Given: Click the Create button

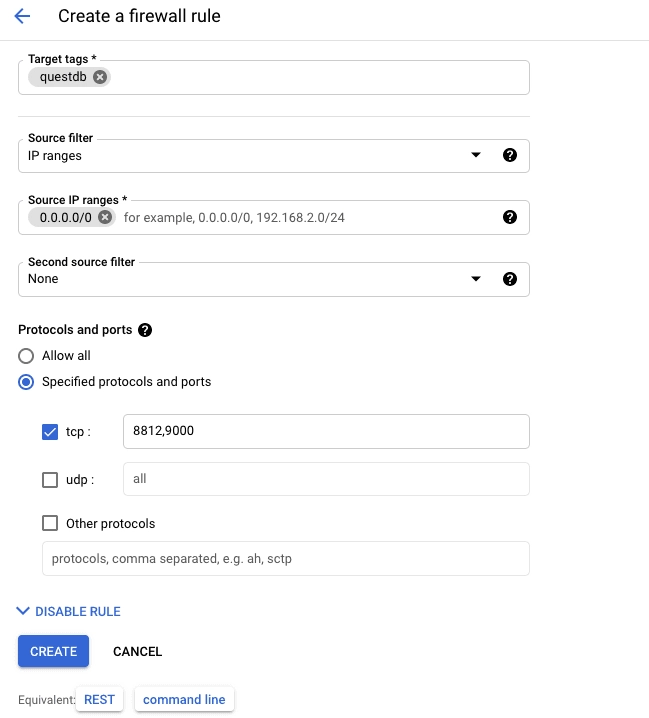Looking at the screenshot, I should coord(53,651).
